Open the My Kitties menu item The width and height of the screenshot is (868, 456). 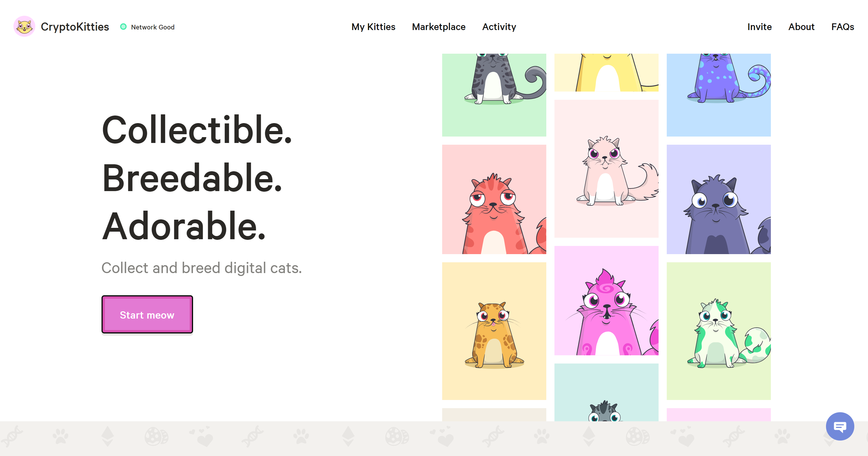[373, 27]
